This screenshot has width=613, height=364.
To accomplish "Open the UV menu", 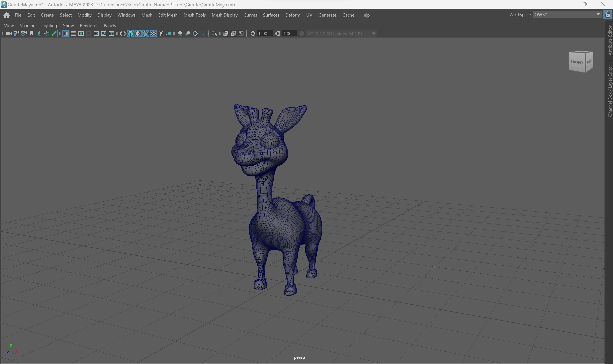I will 309,15.
